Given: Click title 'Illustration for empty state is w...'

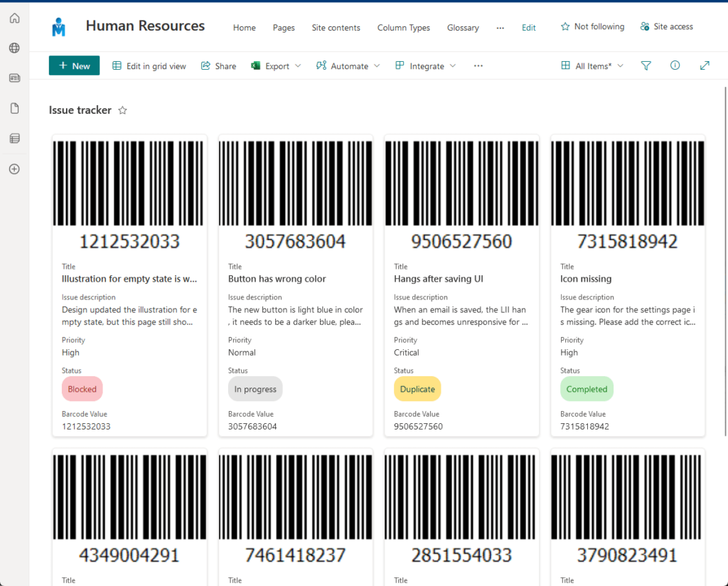Looking at the screenshot, I should click(x=129, y=279).
